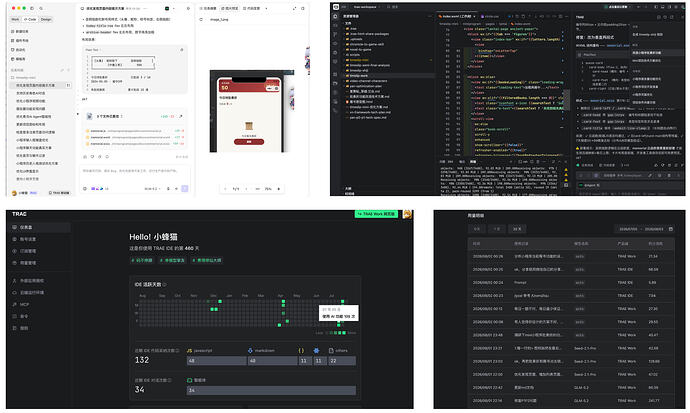The height and width of the screenshot is (413, 690).
Task: Click the 34 chat count bar
Action: tap(271, 390)
